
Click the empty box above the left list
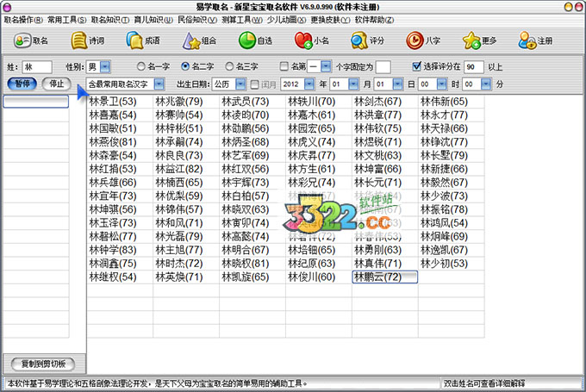36,102
